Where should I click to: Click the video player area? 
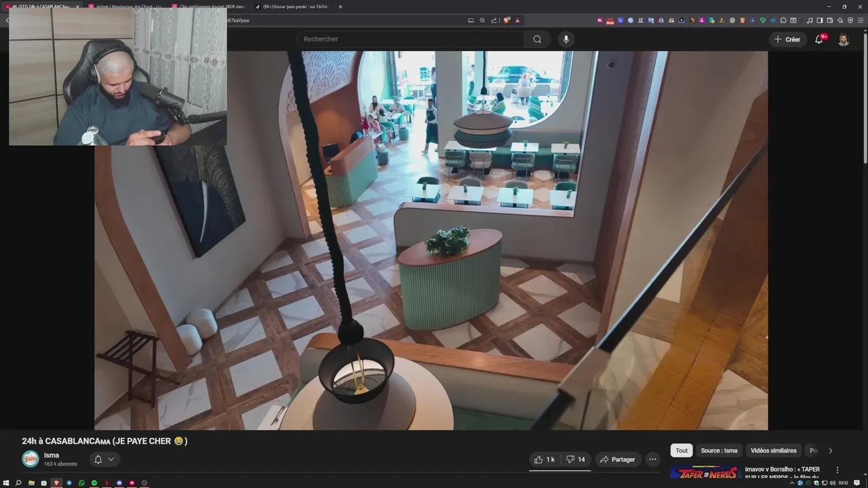(x=431, y=241)
